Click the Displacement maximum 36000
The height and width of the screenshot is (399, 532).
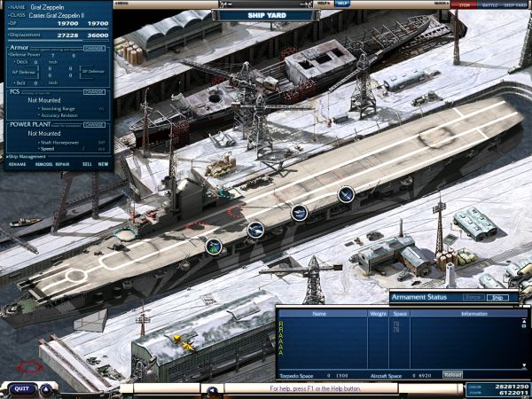click(98, 35)
